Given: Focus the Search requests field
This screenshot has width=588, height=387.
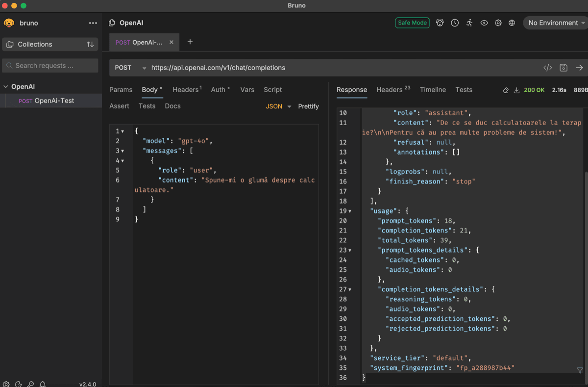Looking at the screenshot, I should click(50, 66).
